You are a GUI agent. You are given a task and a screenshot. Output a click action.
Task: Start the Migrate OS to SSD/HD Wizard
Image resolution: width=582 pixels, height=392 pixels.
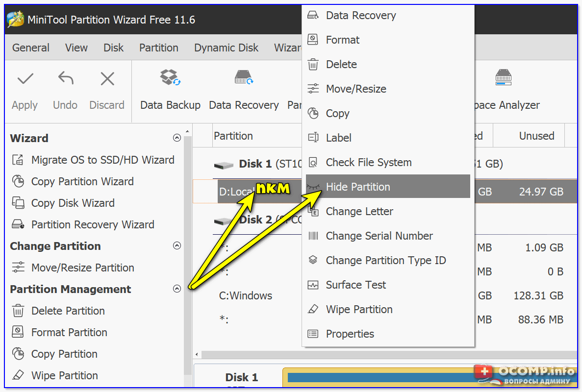[102, 160]
